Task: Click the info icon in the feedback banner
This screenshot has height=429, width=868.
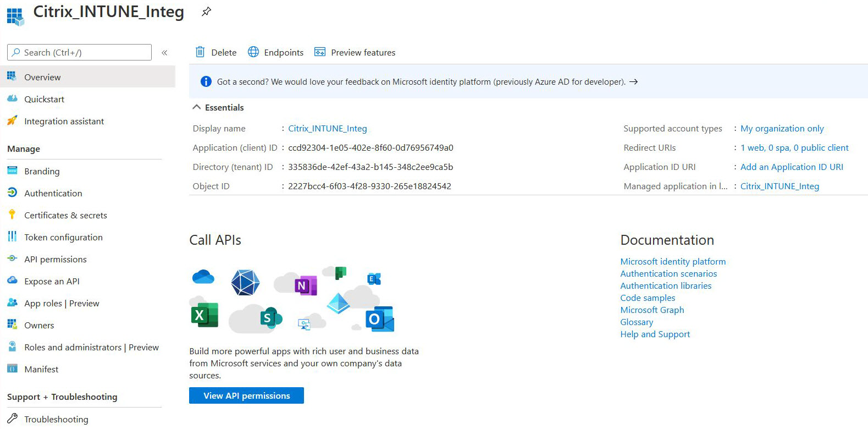Action: tap(206, 81)
